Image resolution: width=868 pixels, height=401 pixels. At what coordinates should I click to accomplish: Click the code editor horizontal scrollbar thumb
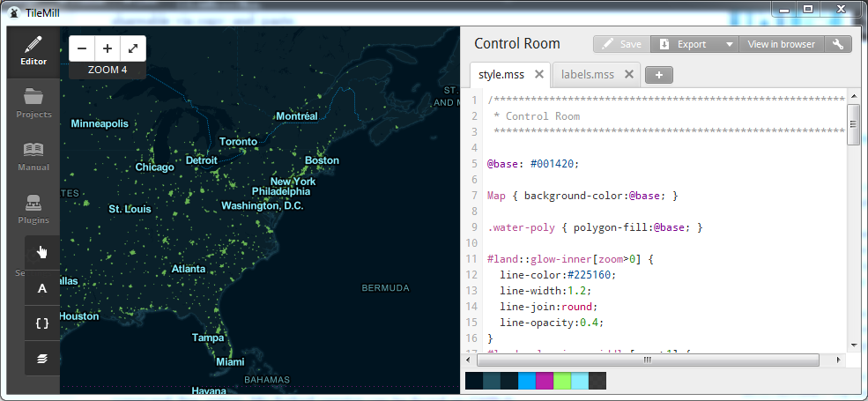click(647, 360)
